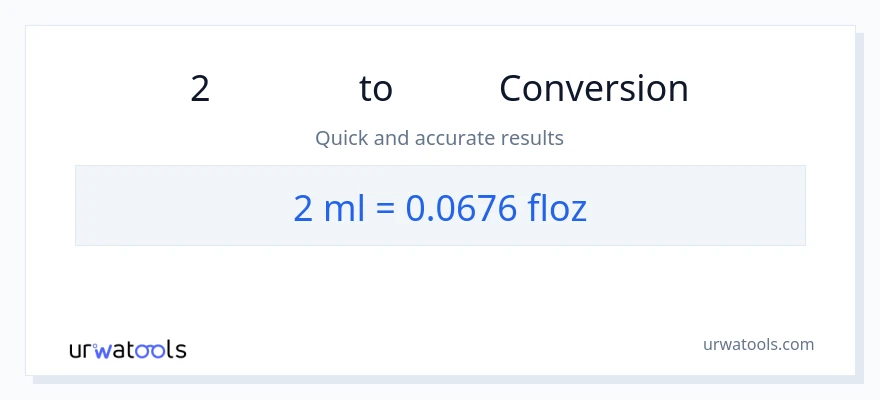880x400 pixels.
Task: Click the word 'results' in the subtitle
Action: coord(535,138)
